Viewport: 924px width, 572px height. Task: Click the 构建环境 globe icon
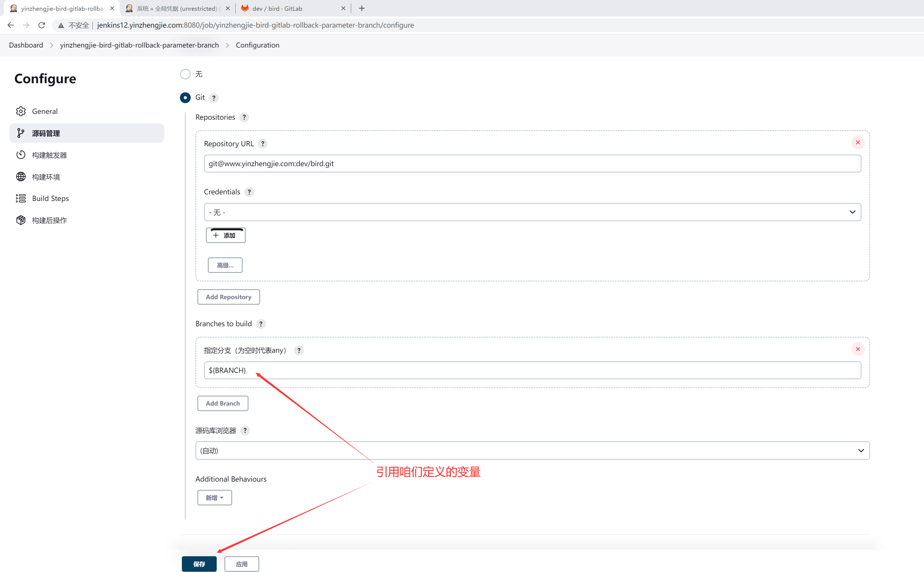click(21, 177)
